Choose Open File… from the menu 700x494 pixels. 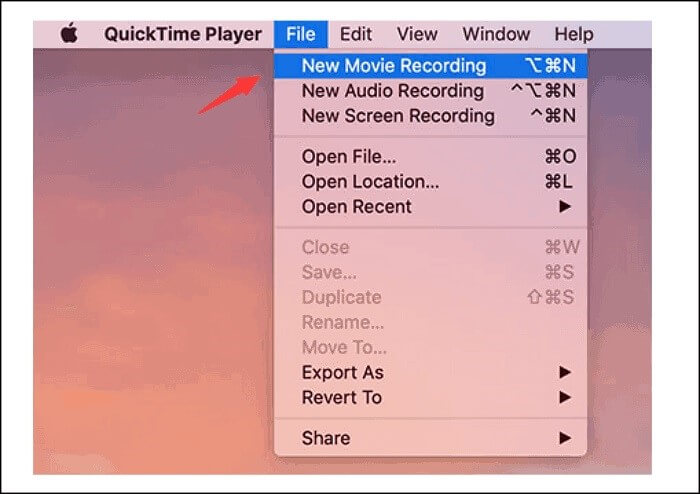coord(430,157)
